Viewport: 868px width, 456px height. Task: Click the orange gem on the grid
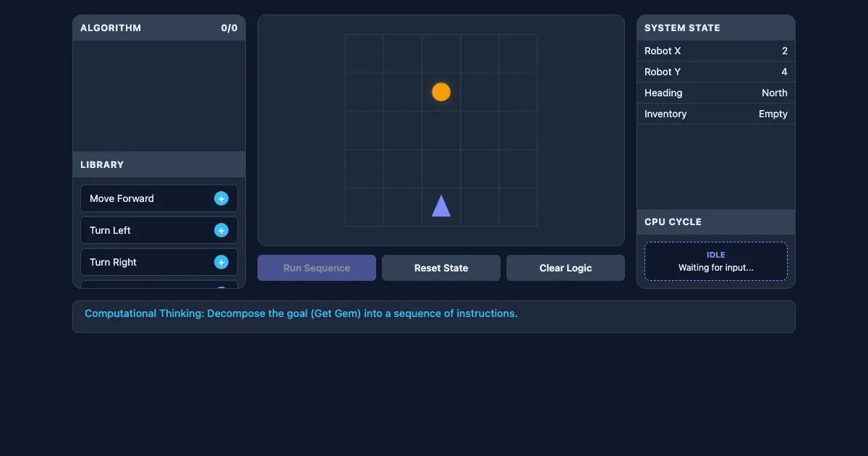[441, 92]
